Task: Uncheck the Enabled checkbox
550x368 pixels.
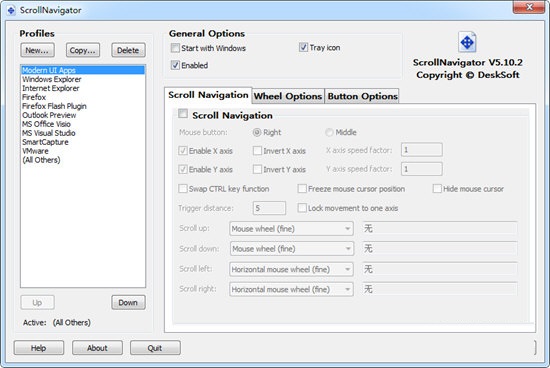Action: 175,65
